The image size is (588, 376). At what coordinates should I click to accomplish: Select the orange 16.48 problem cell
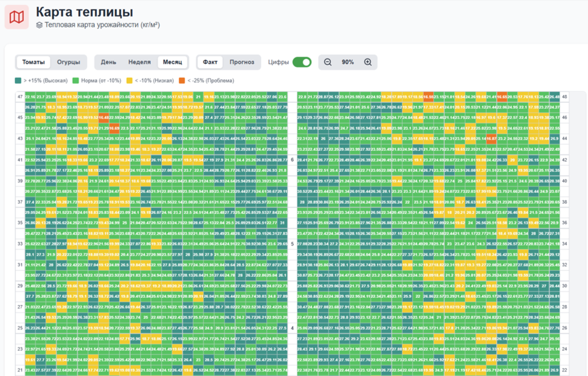pos(103,118)
